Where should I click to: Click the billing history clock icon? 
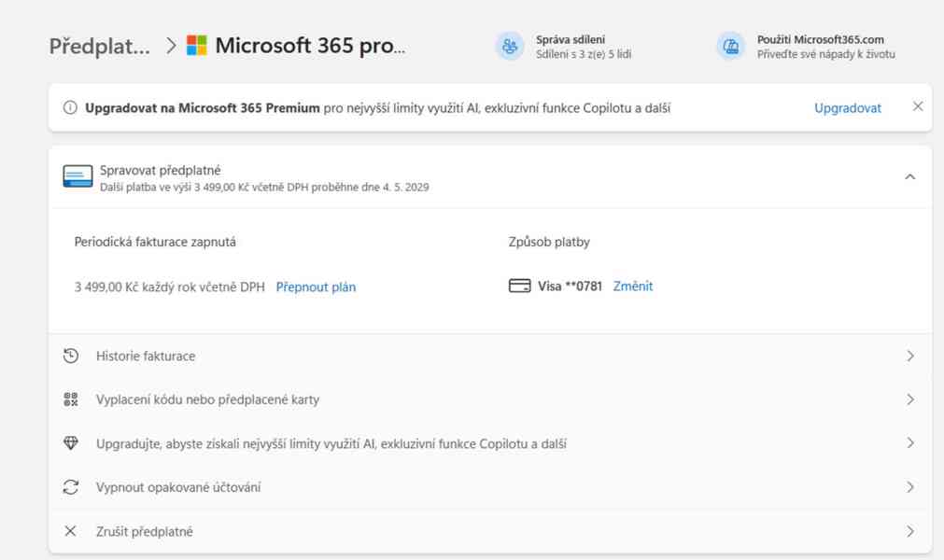pyautogui.click(x=71, y=356)
